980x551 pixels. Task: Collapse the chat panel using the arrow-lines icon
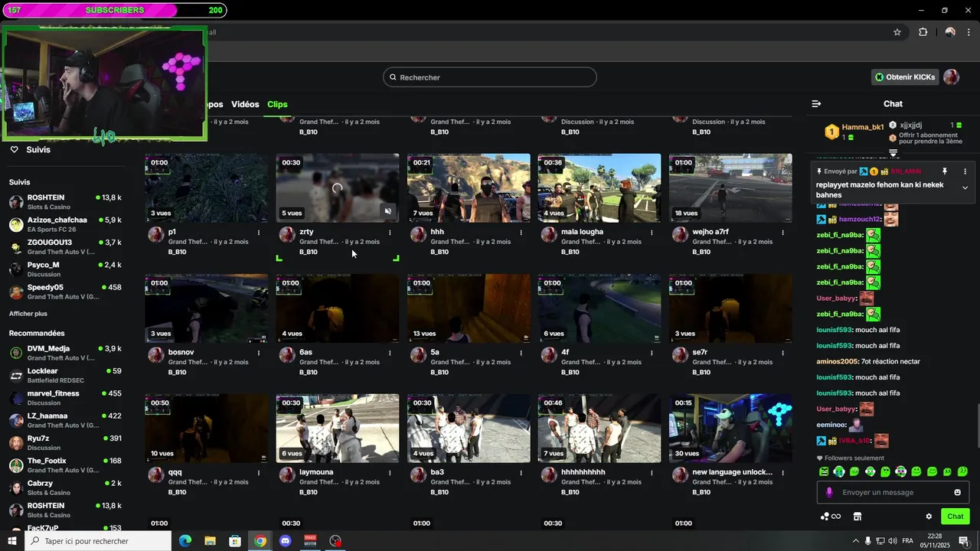(816, 104)
